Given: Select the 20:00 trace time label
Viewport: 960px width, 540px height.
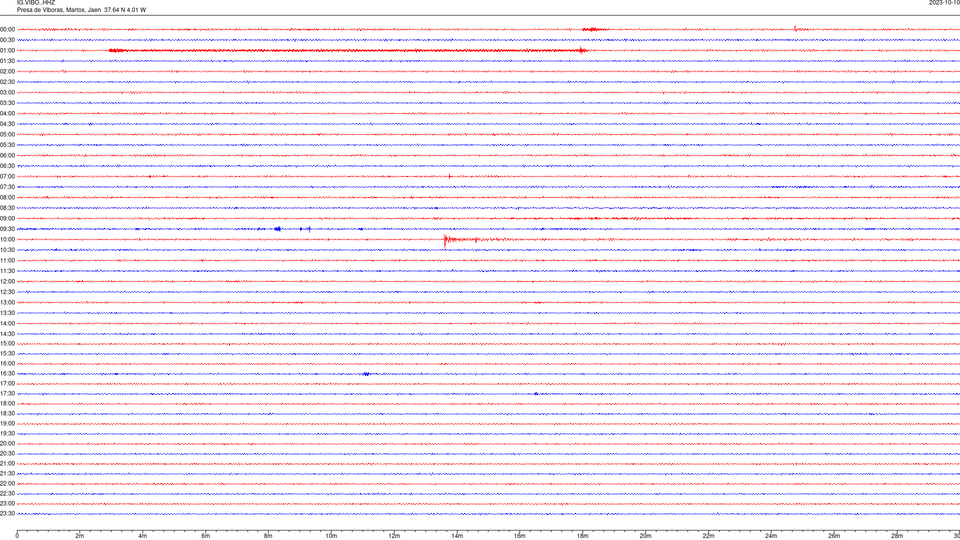Looking at the screenshot, I should pos(7,444).
